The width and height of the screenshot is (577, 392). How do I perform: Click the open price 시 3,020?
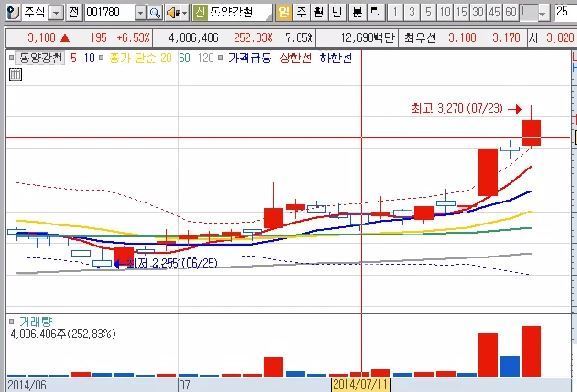tap(552, 38)
